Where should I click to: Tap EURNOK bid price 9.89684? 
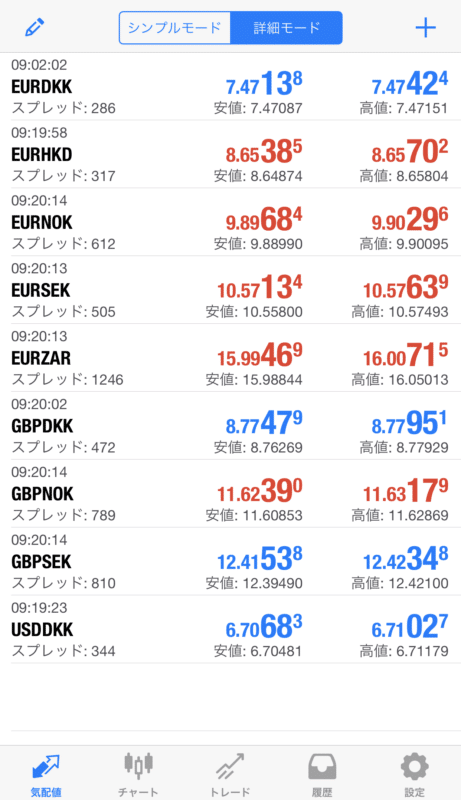264,220
